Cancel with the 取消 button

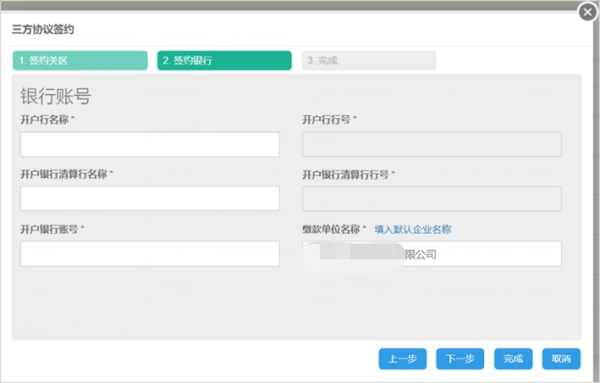(561, 359)
